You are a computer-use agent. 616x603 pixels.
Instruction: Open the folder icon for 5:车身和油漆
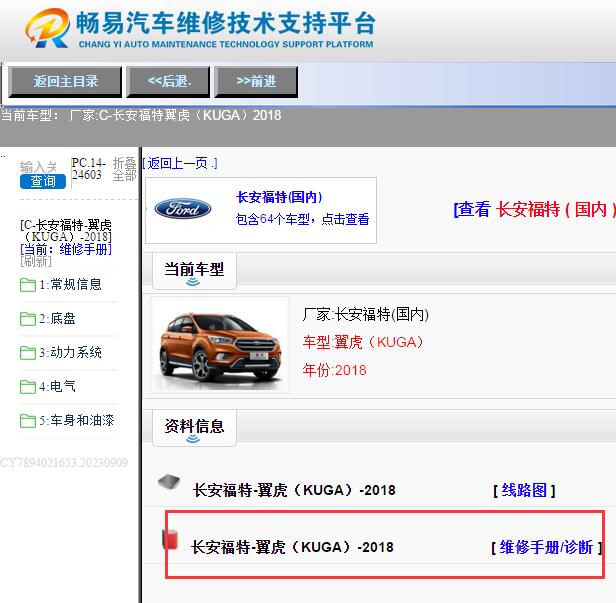point(28,421)
